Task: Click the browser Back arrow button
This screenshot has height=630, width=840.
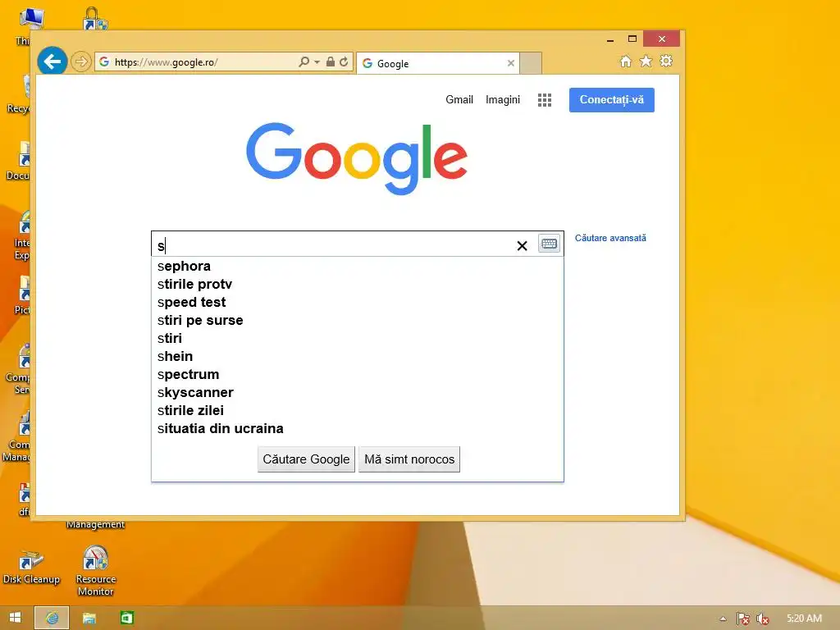Action: tap(52, 62)
